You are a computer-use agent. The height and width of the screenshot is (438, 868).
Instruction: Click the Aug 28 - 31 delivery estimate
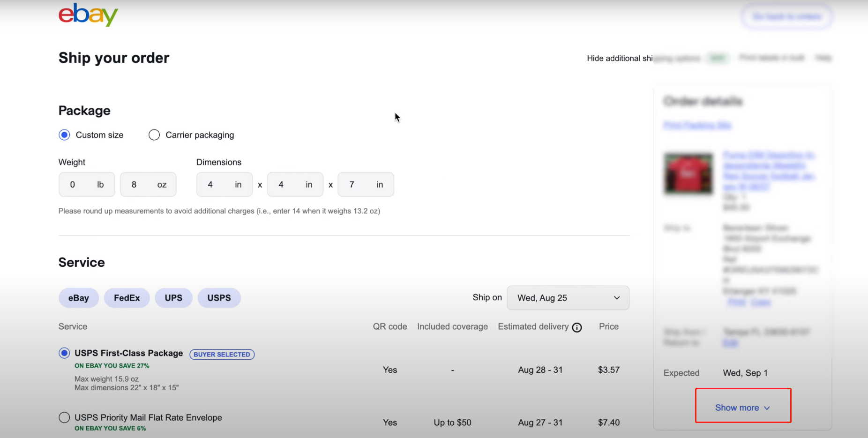(x=540, y=370)
